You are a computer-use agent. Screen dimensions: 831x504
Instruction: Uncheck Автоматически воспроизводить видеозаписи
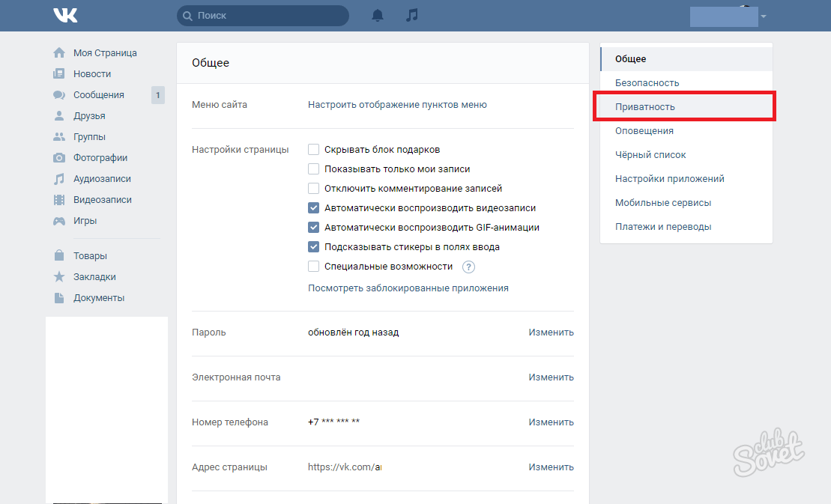pyautogui.click(x=314, y=208)
